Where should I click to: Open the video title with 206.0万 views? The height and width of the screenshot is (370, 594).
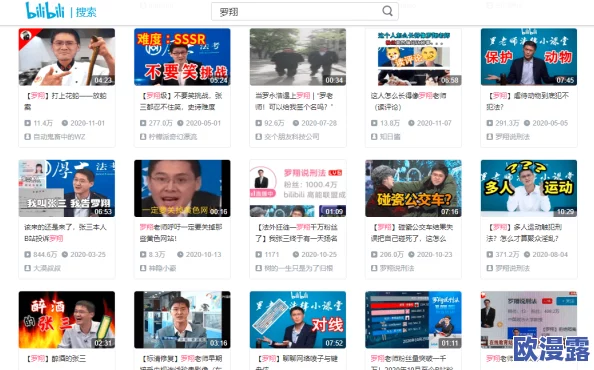[412, 233]
